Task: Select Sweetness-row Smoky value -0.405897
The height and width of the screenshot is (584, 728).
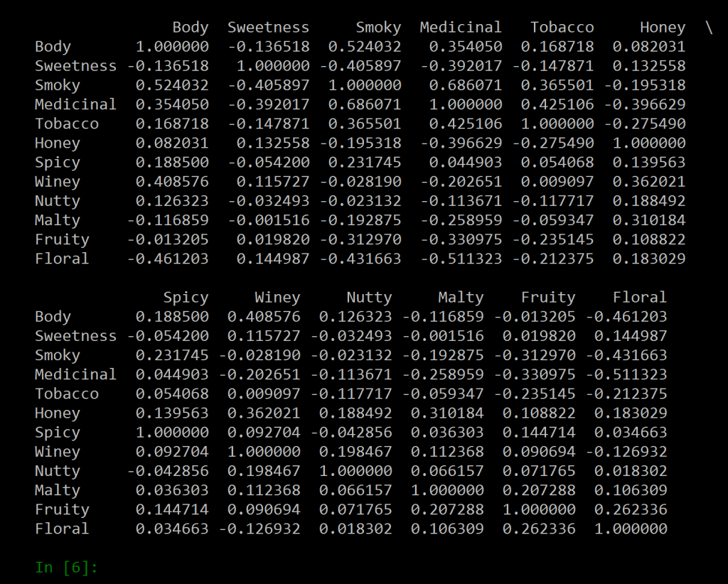Action: [360, 66]
